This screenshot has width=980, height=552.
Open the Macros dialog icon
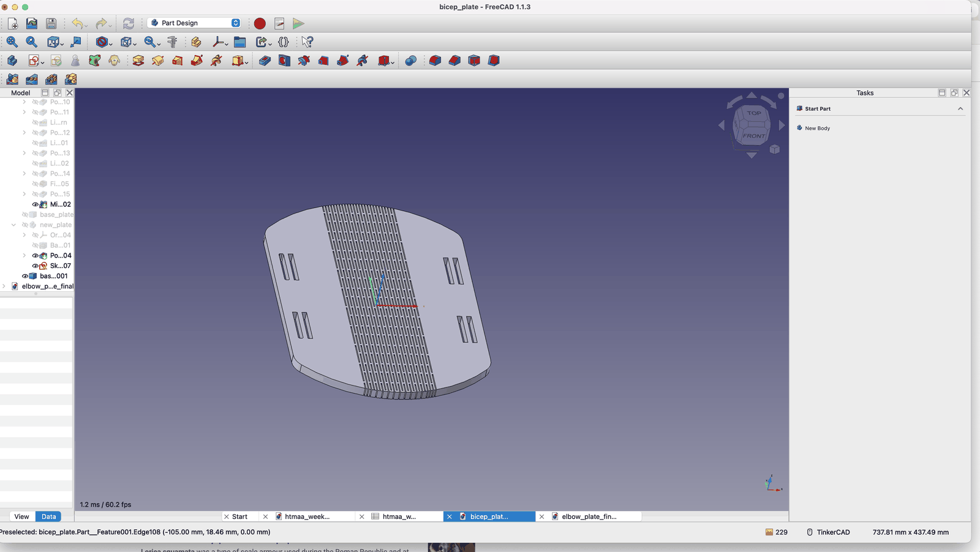(x=279, y=23)
